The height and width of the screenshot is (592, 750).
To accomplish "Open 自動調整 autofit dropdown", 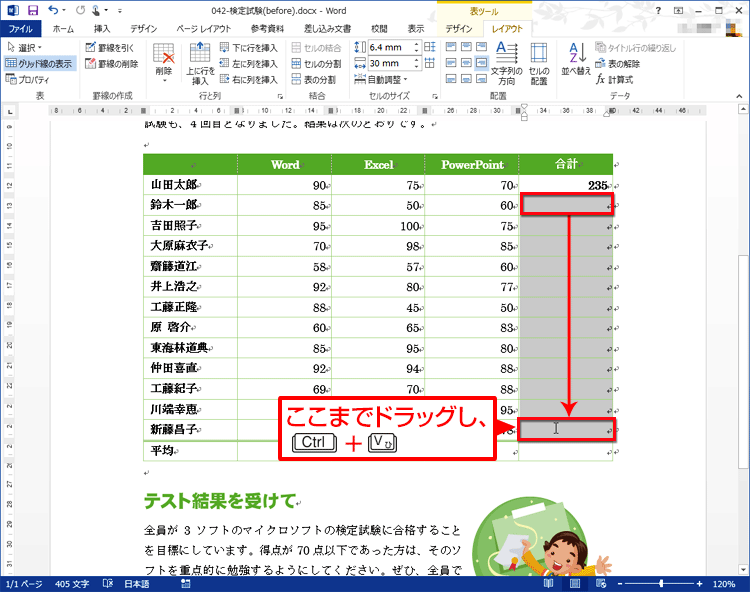I will click(381, 79).
